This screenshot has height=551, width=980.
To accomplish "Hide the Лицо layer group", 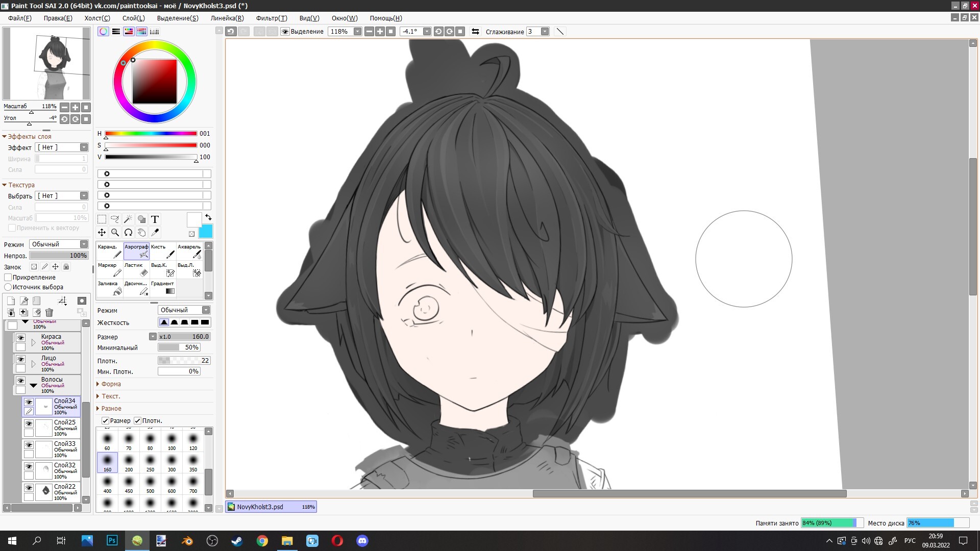I will click(20, 359).
